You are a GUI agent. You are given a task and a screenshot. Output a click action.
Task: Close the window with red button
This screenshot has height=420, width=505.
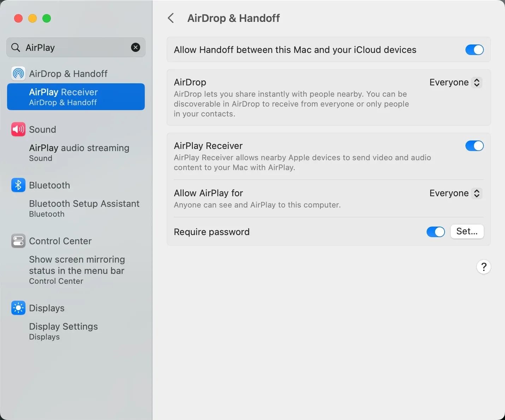tap(18, 18)
